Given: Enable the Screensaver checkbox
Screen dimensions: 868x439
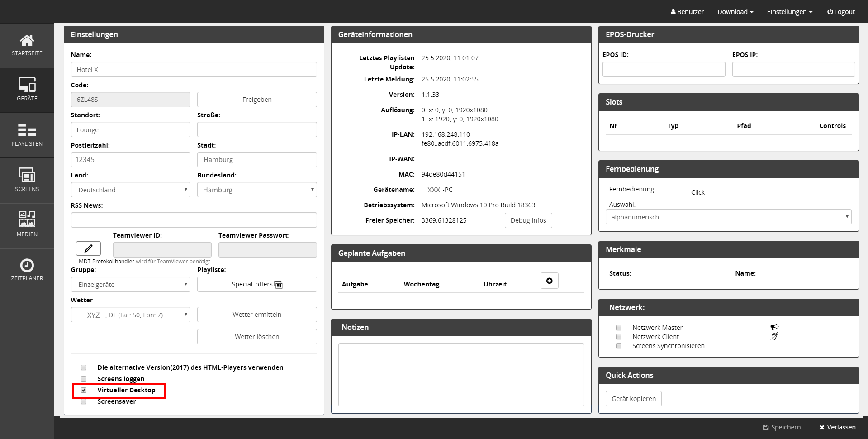Looking at the screenshot, I should click(x=84, y=401).
